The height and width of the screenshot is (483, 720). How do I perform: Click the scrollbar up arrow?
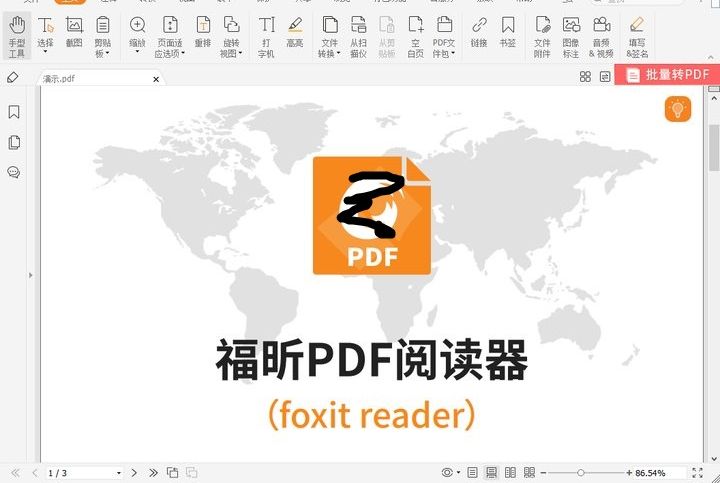click(x=714, y=98)
